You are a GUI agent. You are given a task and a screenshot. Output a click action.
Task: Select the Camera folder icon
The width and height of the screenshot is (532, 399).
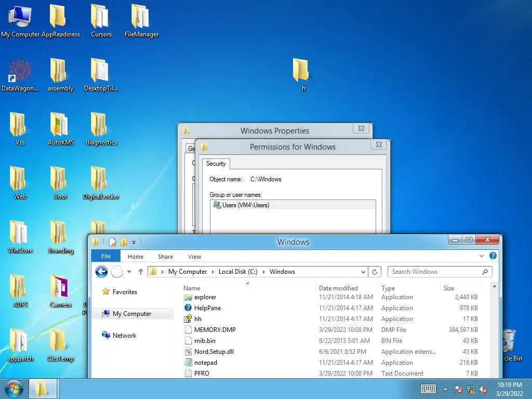[60, 291]
